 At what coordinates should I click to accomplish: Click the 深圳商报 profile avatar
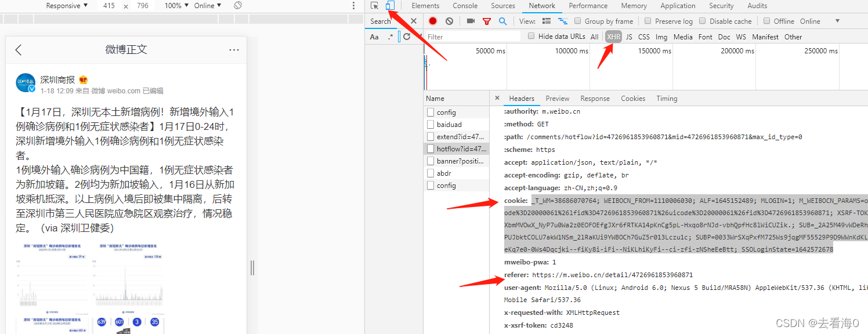(x=26, y=83)
